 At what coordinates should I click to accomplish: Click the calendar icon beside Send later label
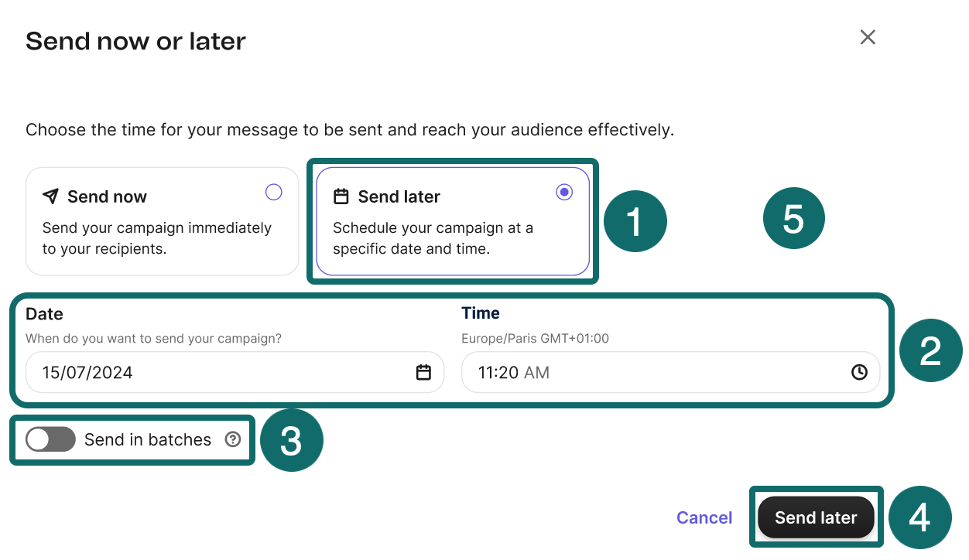(341, 196)
